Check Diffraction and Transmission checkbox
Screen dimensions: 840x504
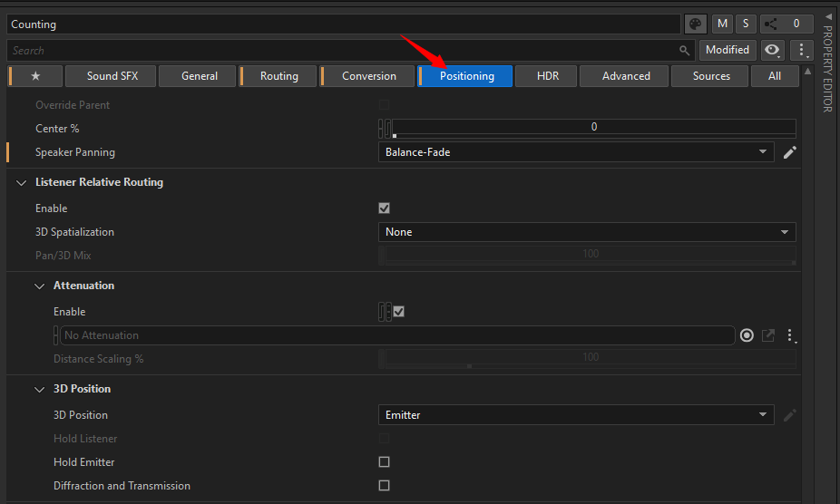click(384, 485)
